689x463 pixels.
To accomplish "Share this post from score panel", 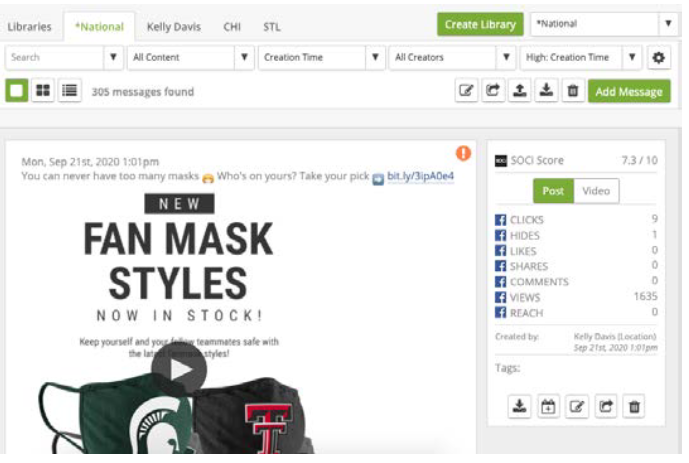I will pyautogui.click(x=606, y=406).
